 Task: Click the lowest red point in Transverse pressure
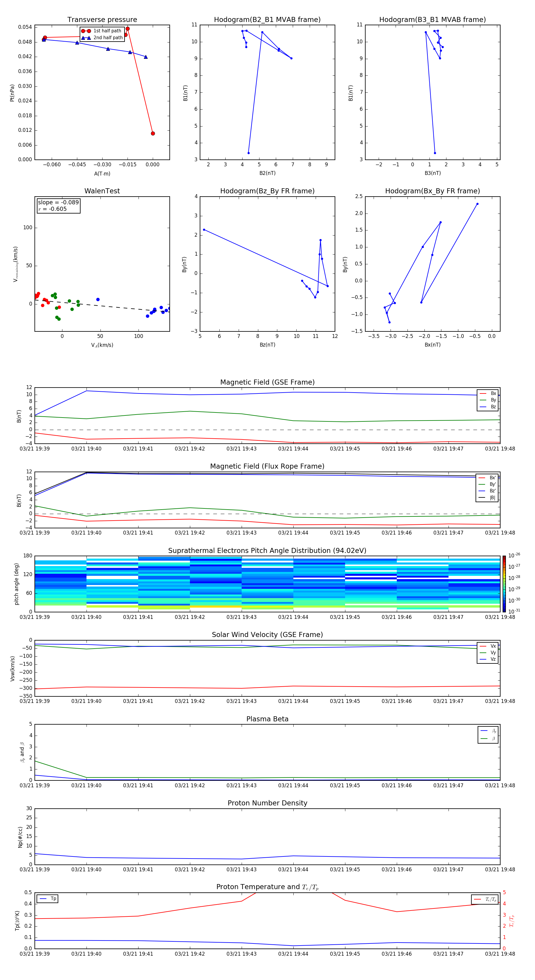153,134
